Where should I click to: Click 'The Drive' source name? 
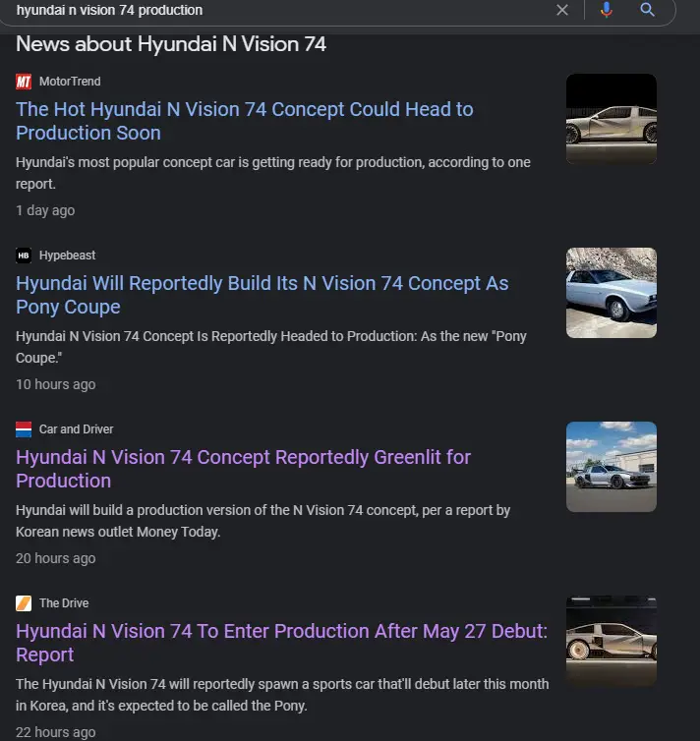point(64,603)
